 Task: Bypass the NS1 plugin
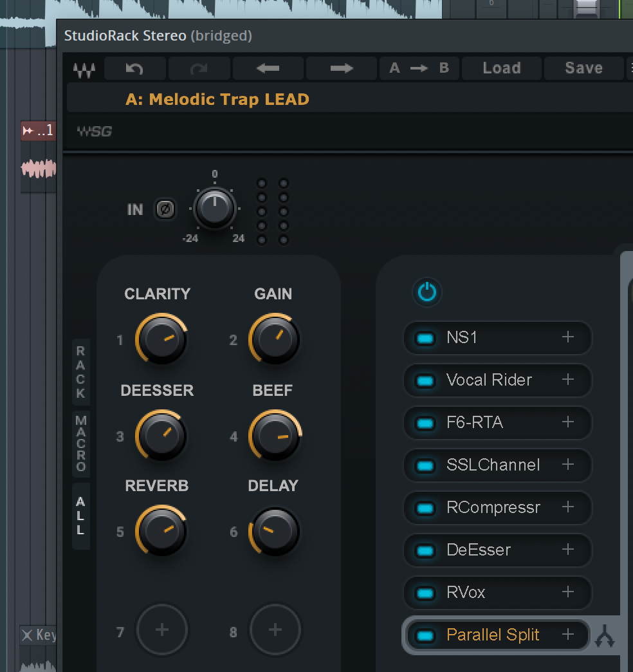424,337
